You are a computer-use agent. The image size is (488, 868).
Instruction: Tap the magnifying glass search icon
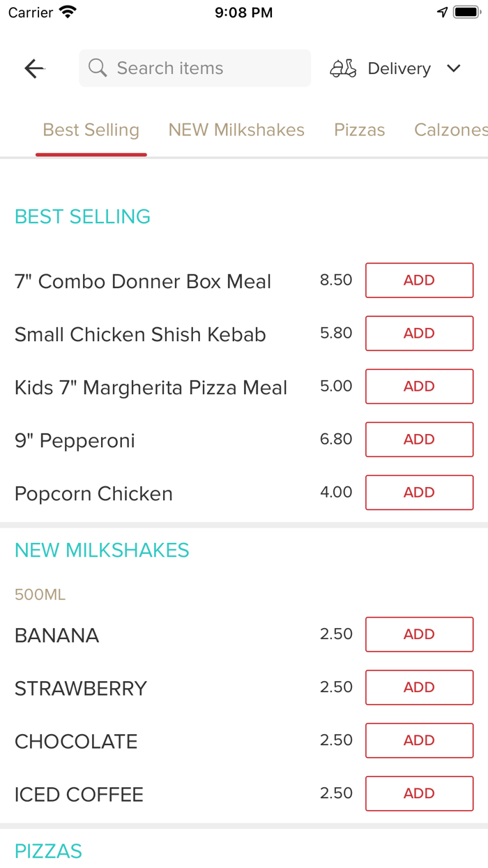click(x=98, y=68)
